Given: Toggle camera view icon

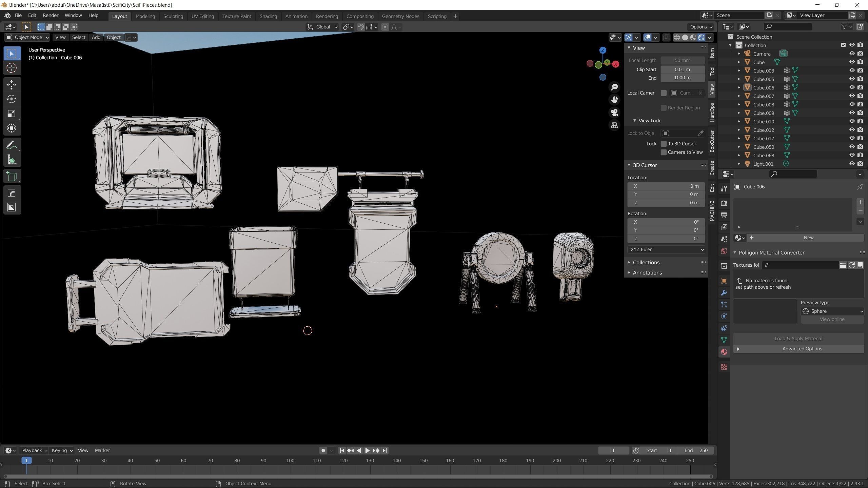Looking at the screenshot, I should (614, 113).
